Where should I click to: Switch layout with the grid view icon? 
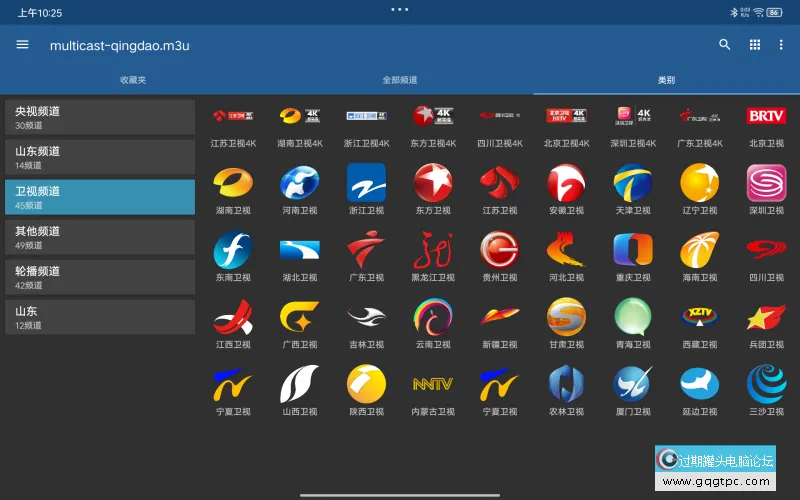755,45
